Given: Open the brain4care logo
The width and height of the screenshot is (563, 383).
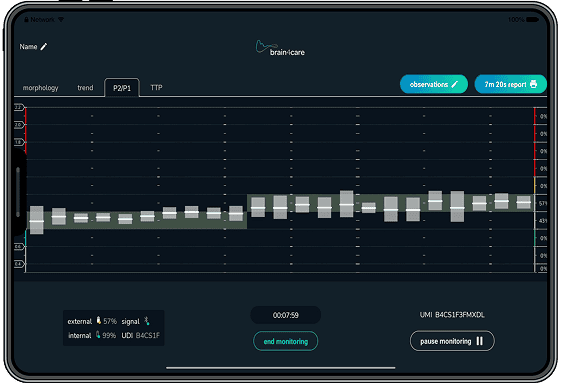Looking at the screenshot, I should point(280,48).
